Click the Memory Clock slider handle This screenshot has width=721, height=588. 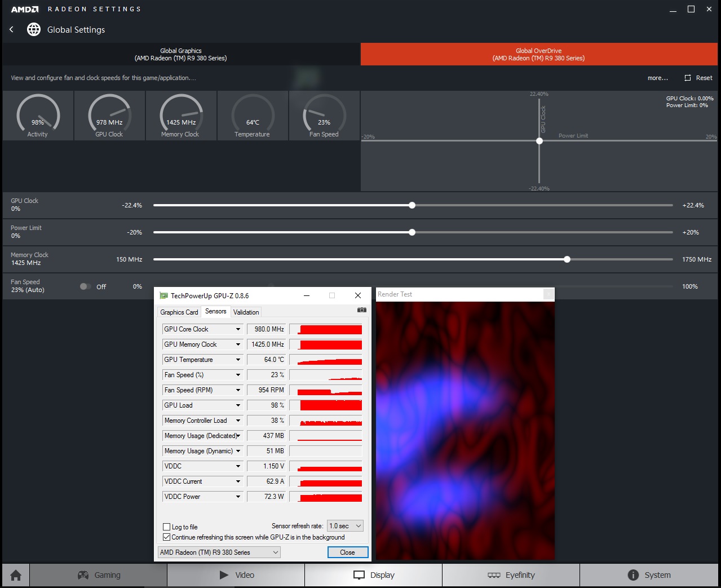(x=567, y=259)
